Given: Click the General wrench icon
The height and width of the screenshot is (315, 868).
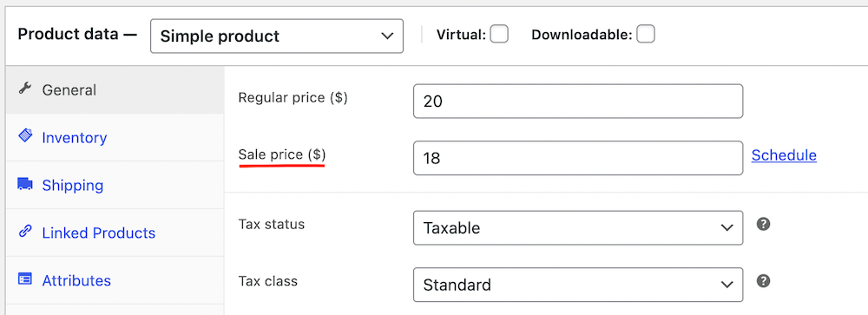Looking at the screenshot, I should point(25,89).
